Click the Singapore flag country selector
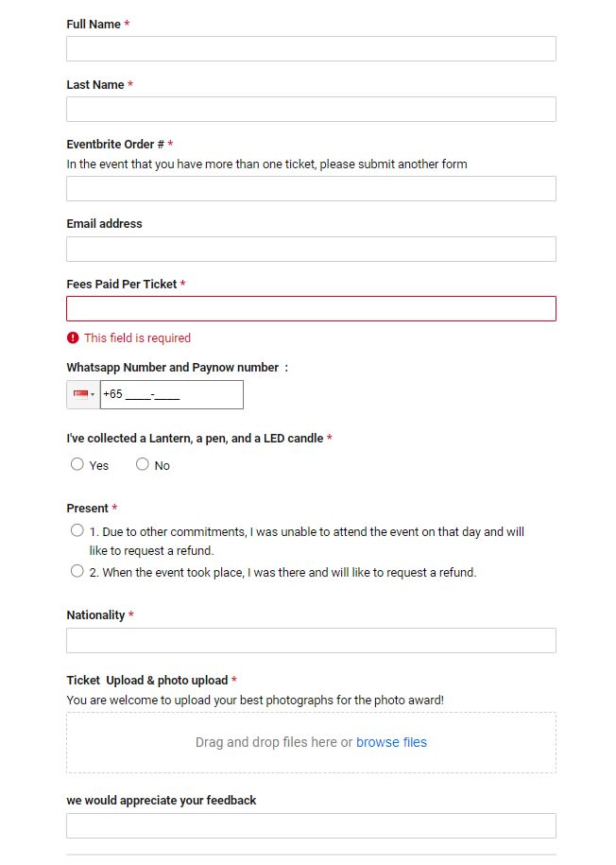616x865 pixels. click(x=83, y=394)
